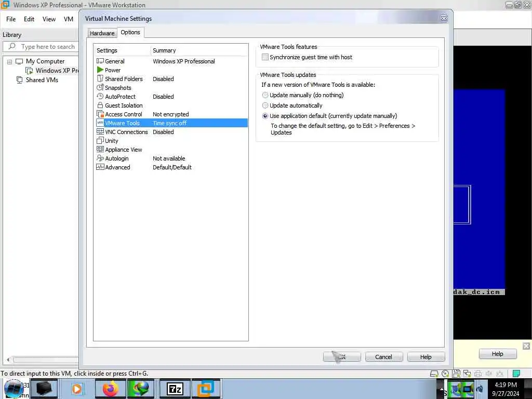Select the AutoProtect setting
Image resolution: width=532 pixels, height=399 pixels.
171,97
